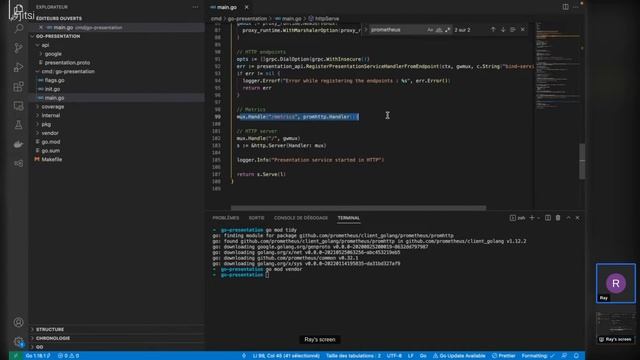Click UTF-8 encoding in status bar

[394, 356]
